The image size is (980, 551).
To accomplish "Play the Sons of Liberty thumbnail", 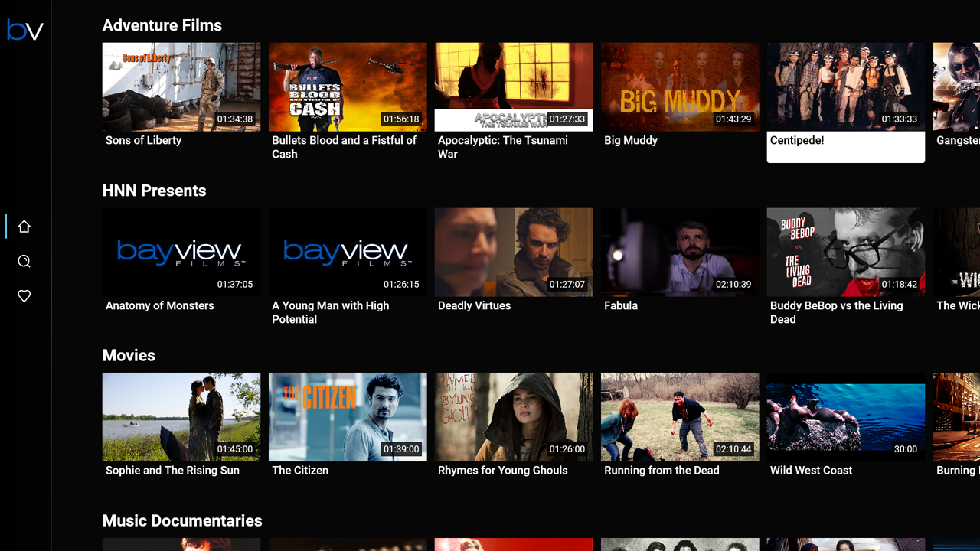I will click(181, 86).
